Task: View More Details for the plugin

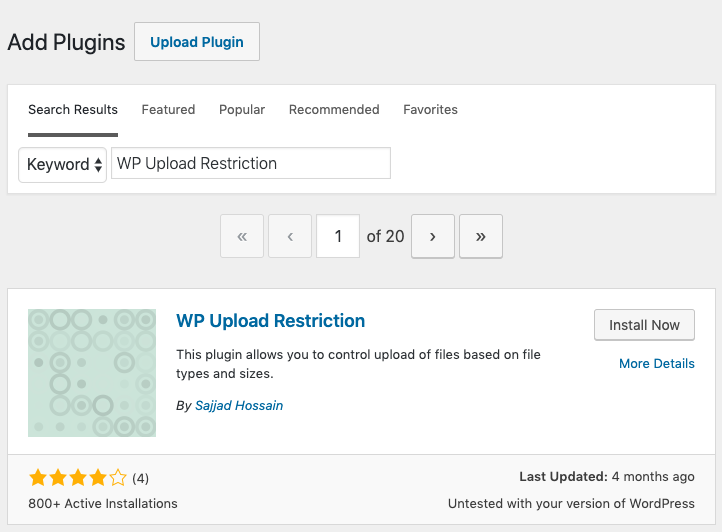Action: tap(656, 364)
